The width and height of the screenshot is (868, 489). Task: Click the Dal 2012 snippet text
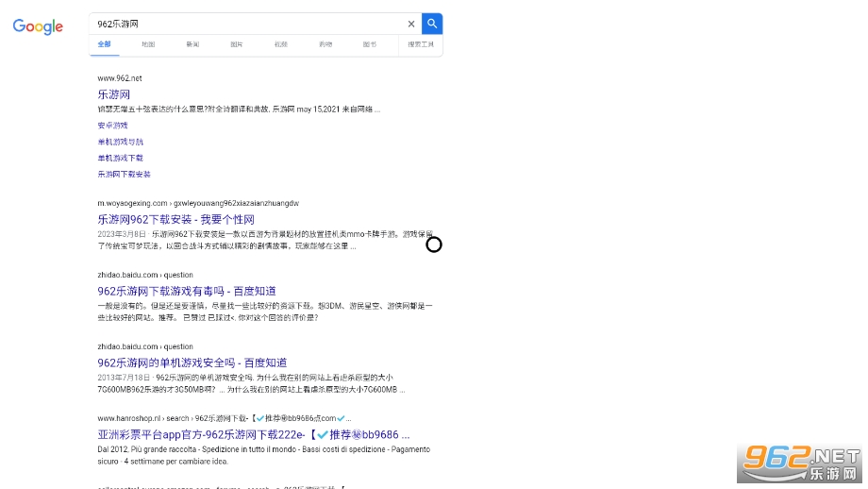[x=263, y=455]
